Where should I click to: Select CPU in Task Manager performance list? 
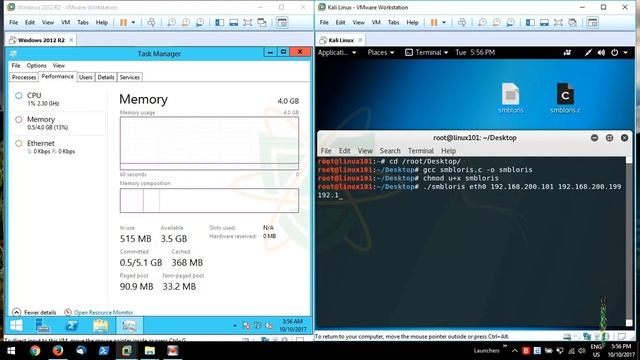click(x=58, y=99)
